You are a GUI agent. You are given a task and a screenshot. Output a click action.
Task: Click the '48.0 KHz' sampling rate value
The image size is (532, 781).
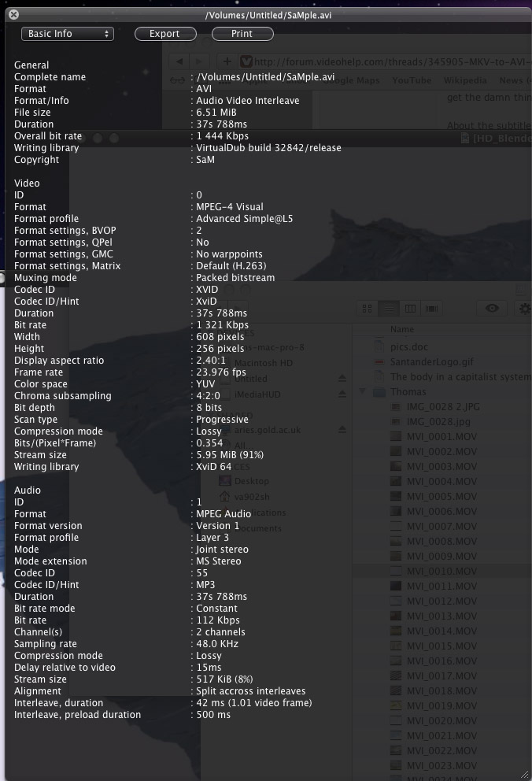coord(217,643)
